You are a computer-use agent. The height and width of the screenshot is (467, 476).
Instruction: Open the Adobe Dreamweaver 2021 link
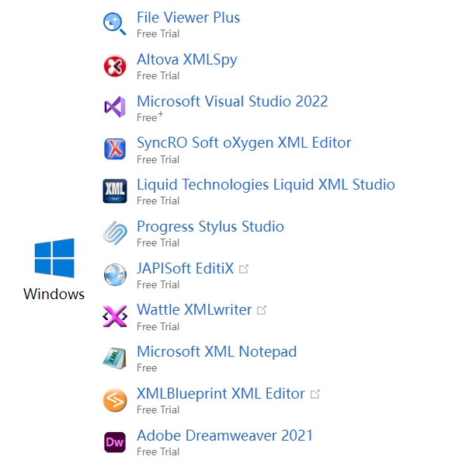click(224, 435)
